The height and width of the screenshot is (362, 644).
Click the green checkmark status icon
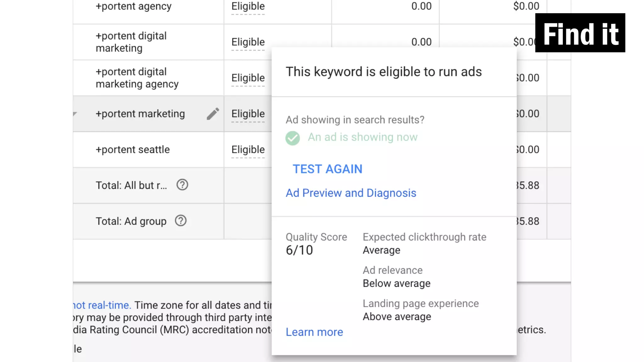pyautogui.click(x=292, y=138)
